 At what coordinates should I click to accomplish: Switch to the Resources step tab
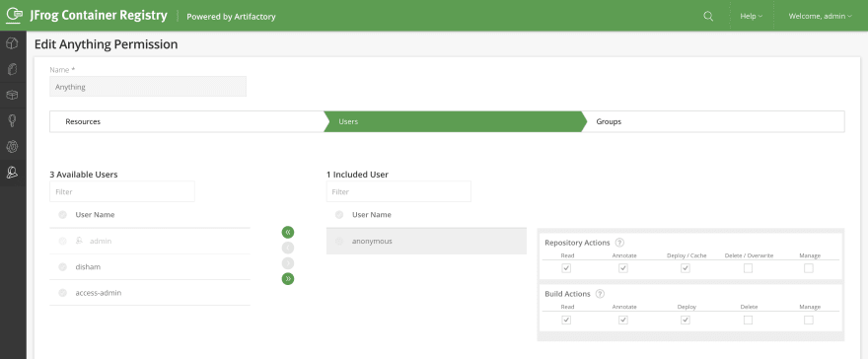[186, 121]
